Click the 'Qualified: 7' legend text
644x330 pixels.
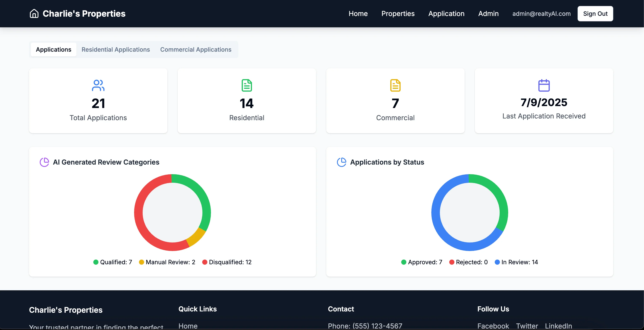pos(116,262)
